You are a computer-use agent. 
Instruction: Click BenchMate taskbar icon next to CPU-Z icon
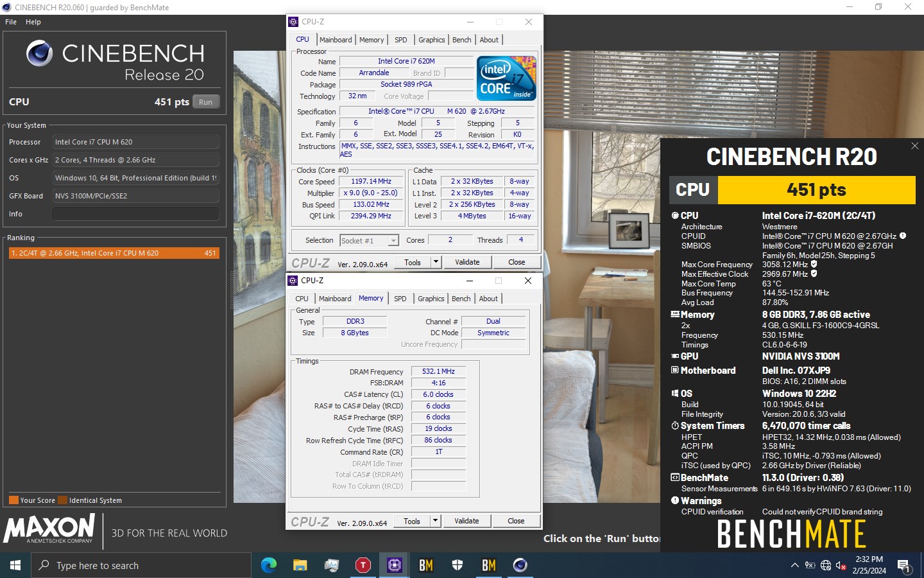(426, 565)
